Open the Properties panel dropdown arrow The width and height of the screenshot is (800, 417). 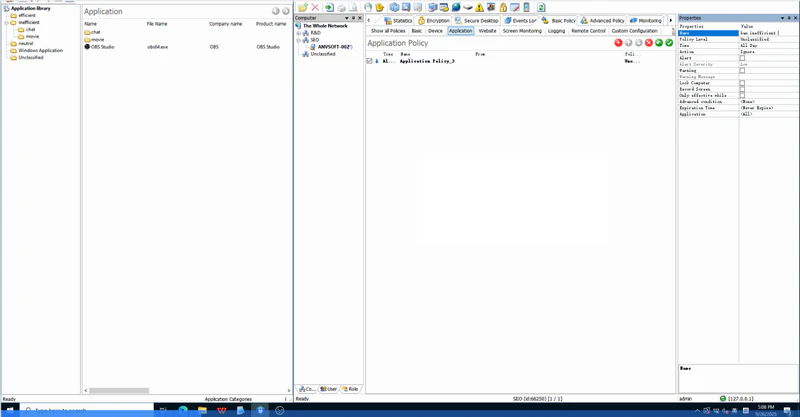pyautogui.click(x=782, y=18)
